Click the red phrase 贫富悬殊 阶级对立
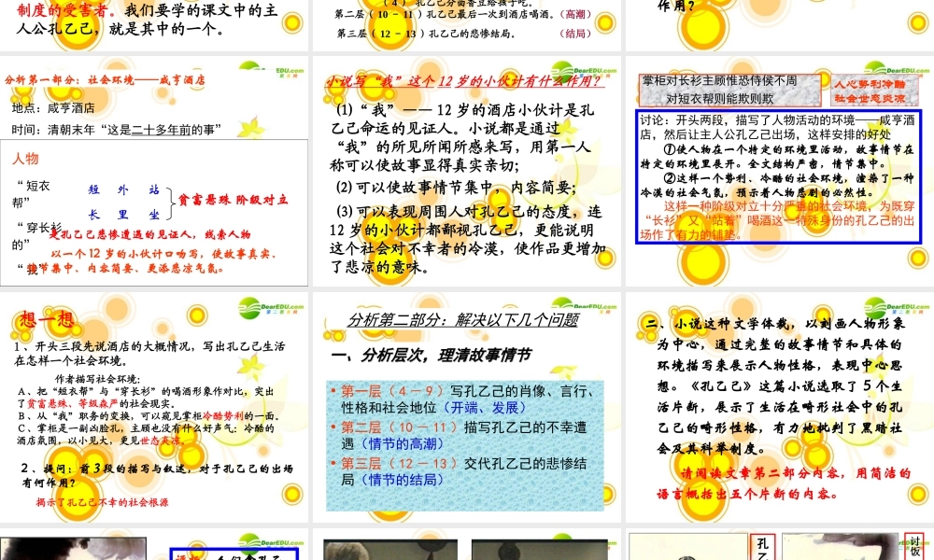 233,200
